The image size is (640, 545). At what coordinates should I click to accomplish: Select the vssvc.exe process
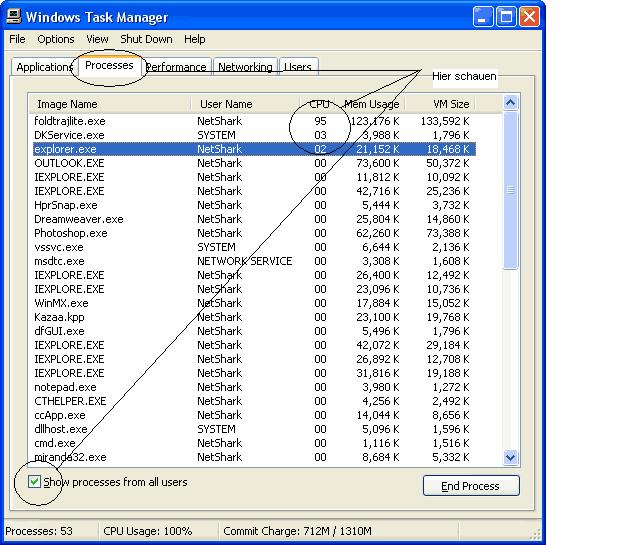coord(254,247)
